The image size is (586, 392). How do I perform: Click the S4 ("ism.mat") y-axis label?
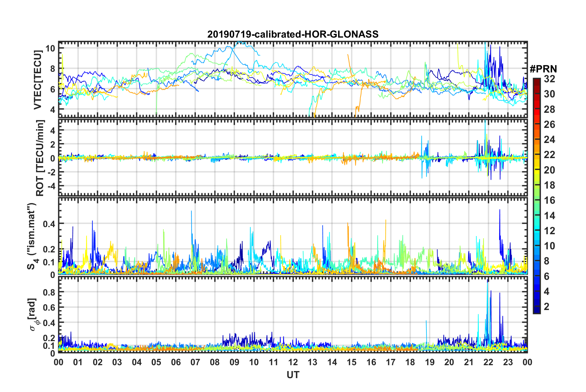tap(32, 236)
